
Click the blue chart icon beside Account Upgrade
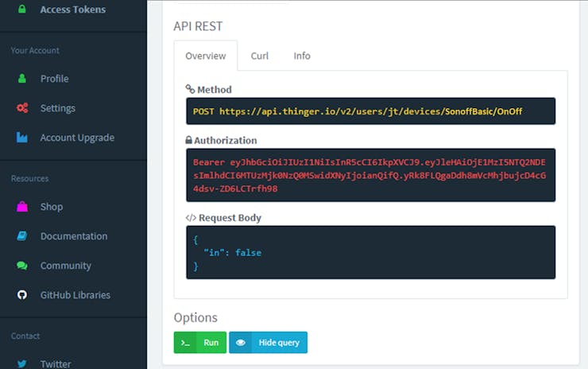pos(21,138)
